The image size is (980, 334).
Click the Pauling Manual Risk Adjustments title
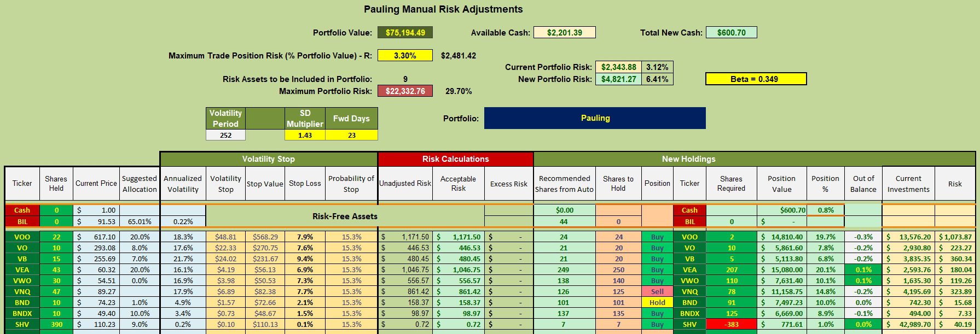pos(443,9)
